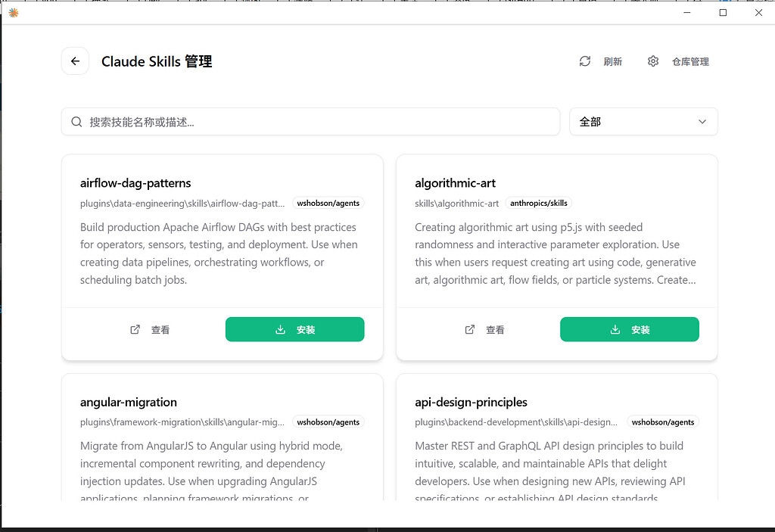The height and width of the screenshot is (532, 775).
Task: Click Claude Skills 管理 page heading
Action: 157,61
